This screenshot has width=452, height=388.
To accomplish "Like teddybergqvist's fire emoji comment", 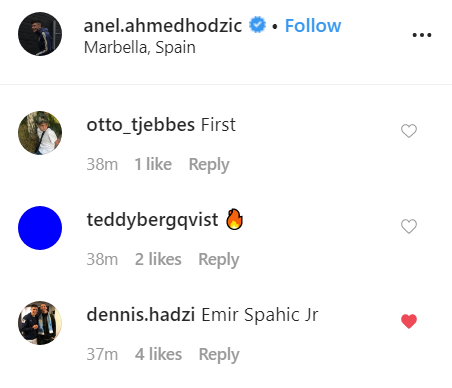I will [409, 226].
